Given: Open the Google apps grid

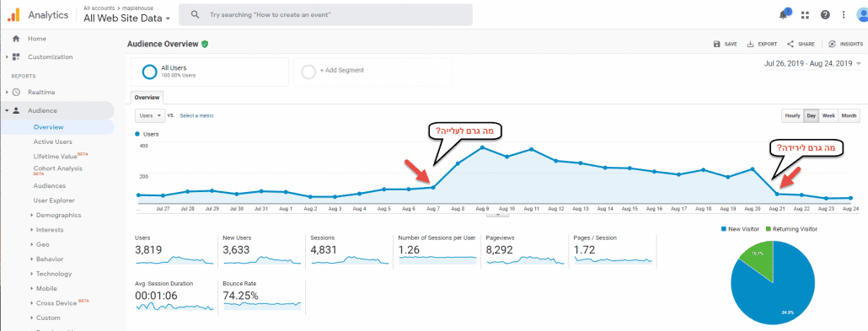Looking at the screenshot, I should pyautogui.click(x=805, y=15).
